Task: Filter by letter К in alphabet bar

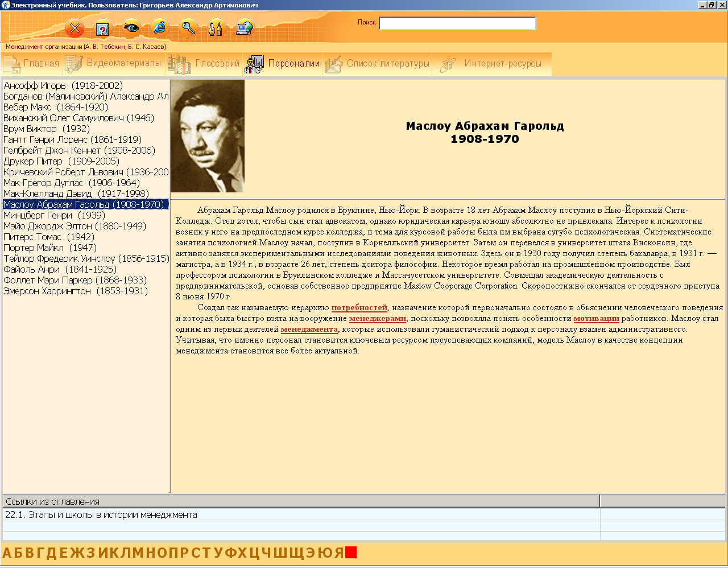Action: click(x=113, y=553)
